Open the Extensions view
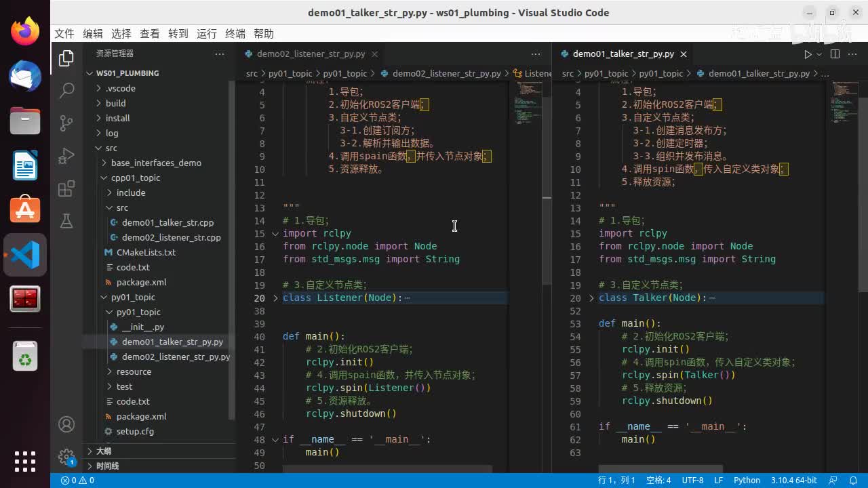This screenshot has width=868, height=488. [x=66, y=189]
